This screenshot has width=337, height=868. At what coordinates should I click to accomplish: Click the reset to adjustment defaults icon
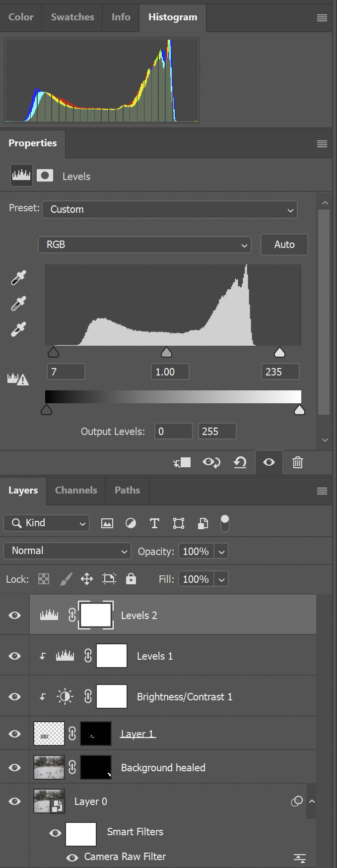(240, 463)
